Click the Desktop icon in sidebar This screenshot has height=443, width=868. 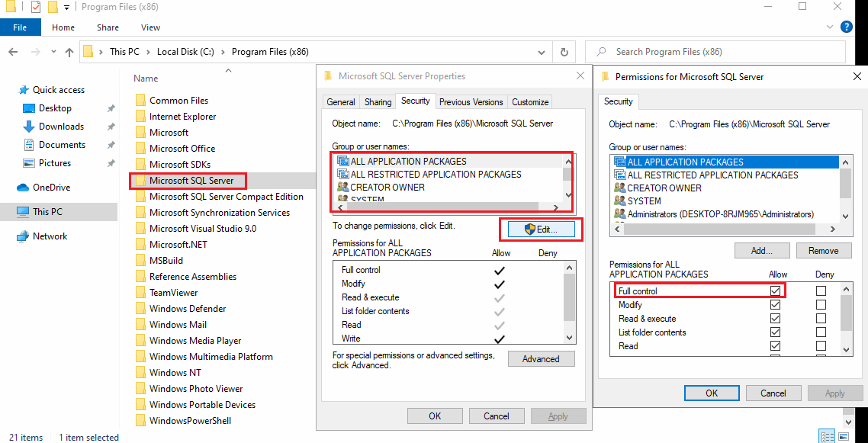[x=29, y=108]
